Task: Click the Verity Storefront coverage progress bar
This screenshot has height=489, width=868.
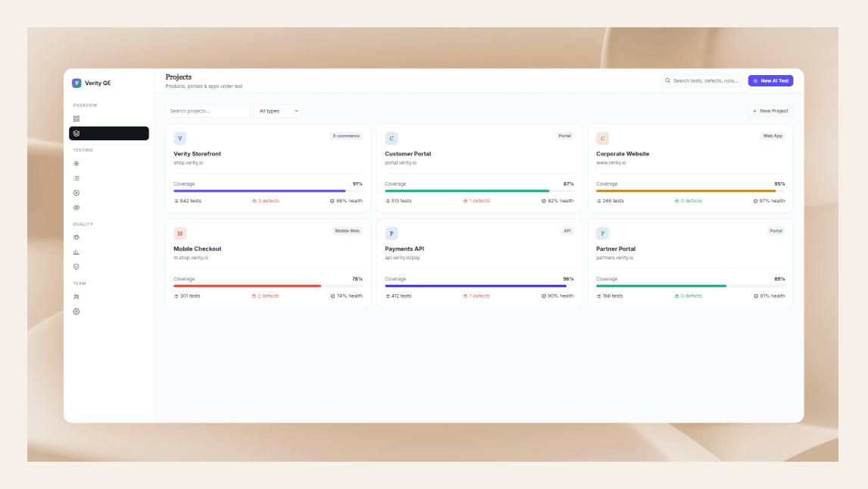Action: coord(268,191)
